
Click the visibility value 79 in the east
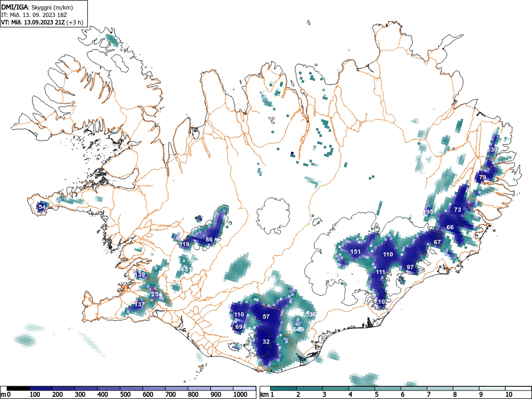coord(483,177)
